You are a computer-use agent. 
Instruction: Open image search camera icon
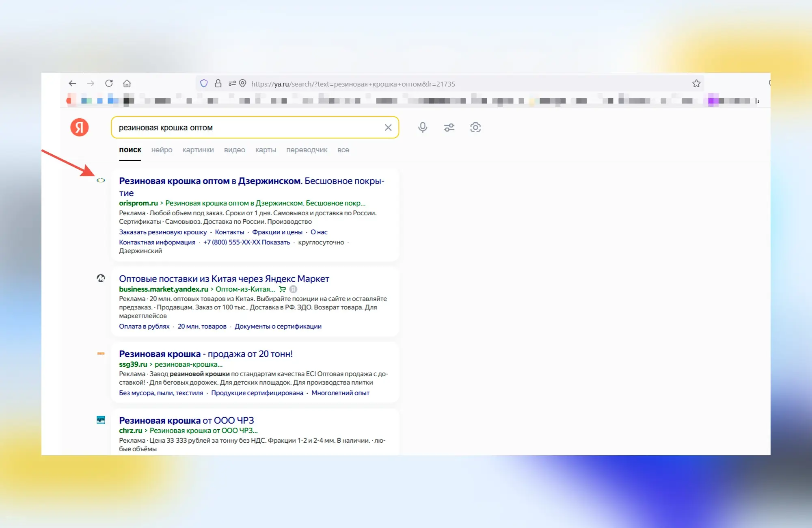[475, 128]
